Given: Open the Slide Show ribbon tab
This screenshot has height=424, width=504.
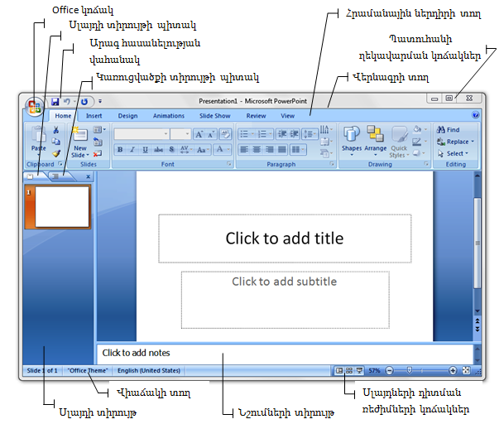Looking at the screenshot, I should (214, 116).
